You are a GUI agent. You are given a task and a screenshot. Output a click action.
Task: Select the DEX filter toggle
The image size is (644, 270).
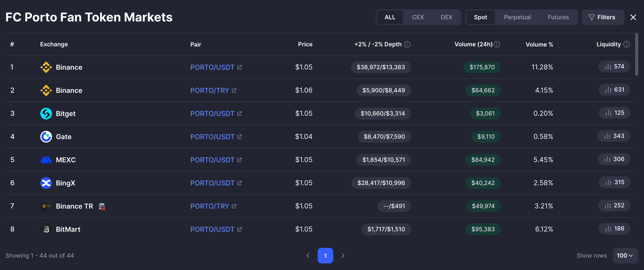click(446, 17)
